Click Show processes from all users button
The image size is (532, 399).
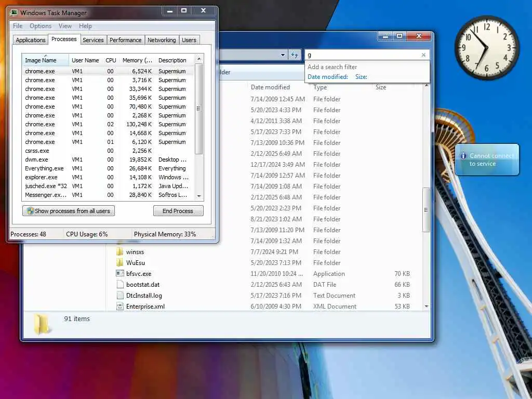69,211
